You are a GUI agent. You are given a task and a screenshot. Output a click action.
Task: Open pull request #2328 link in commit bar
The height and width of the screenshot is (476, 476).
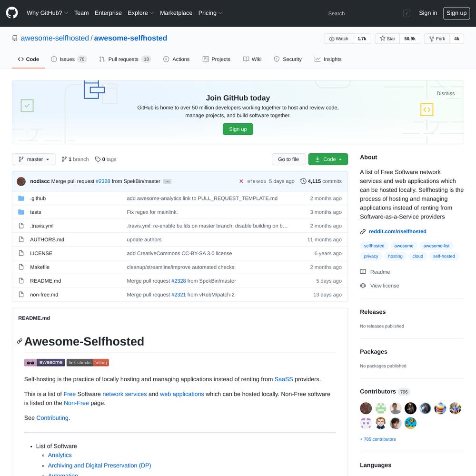pyautogui.click(x=103, y=181)
